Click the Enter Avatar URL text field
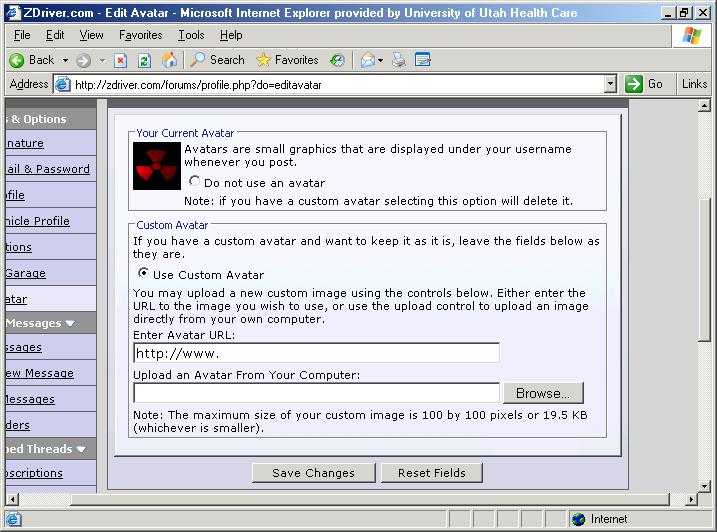This screenshot has height=532, width=717. tap(316, 353)
